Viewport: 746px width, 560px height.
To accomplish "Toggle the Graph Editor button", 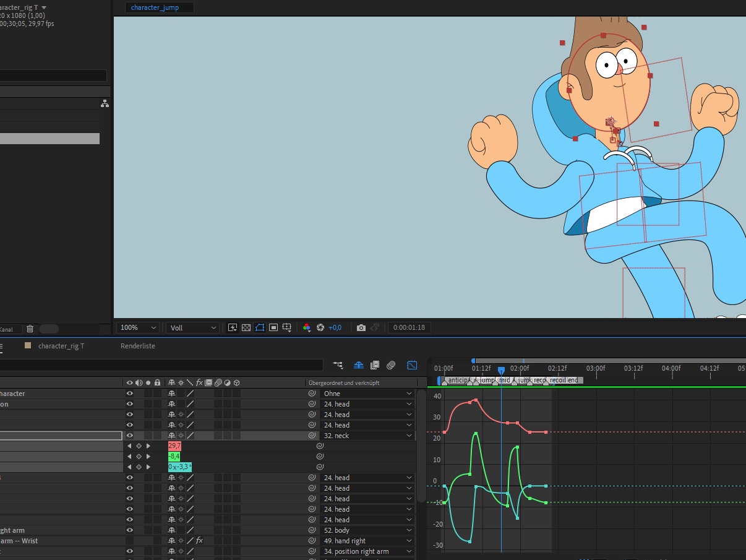I will [x=412, y=365].
